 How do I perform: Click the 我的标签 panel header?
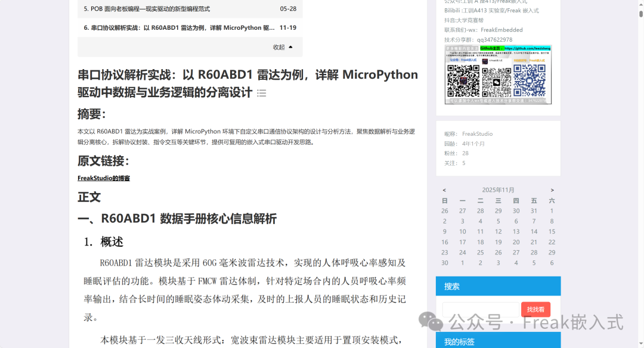tap(498, 340)
